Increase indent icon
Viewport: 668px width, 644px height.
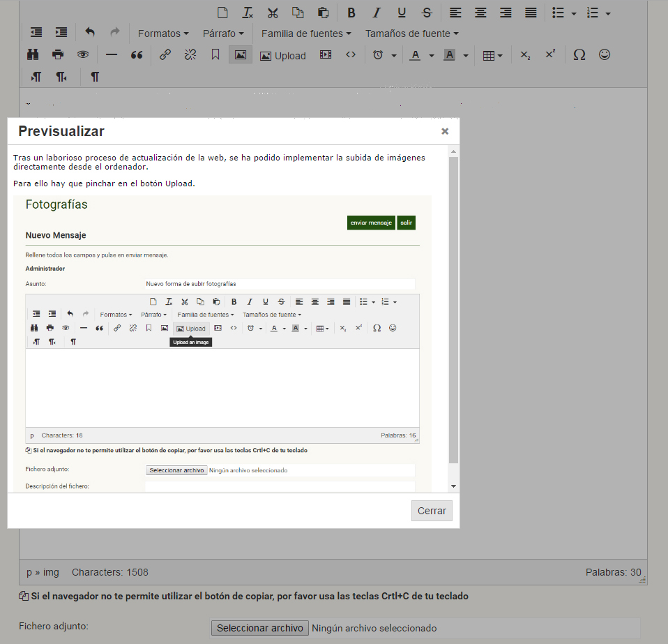61,32
